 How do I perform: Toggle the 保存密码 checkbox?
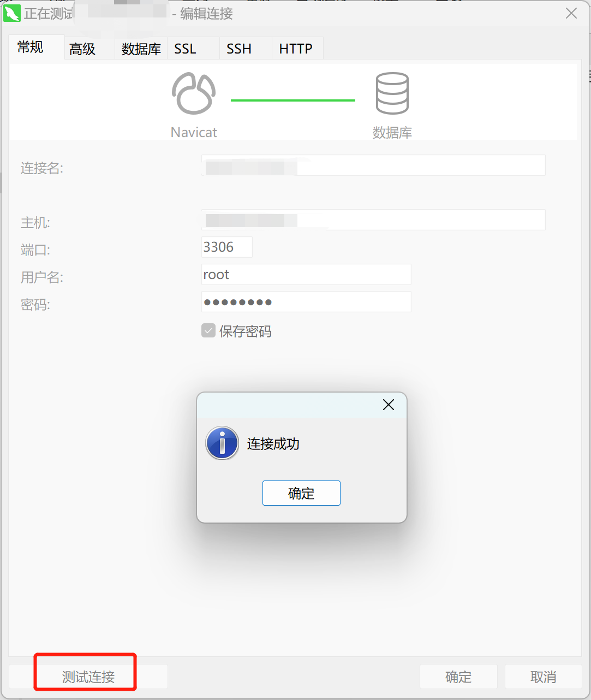tap(208, 330)
